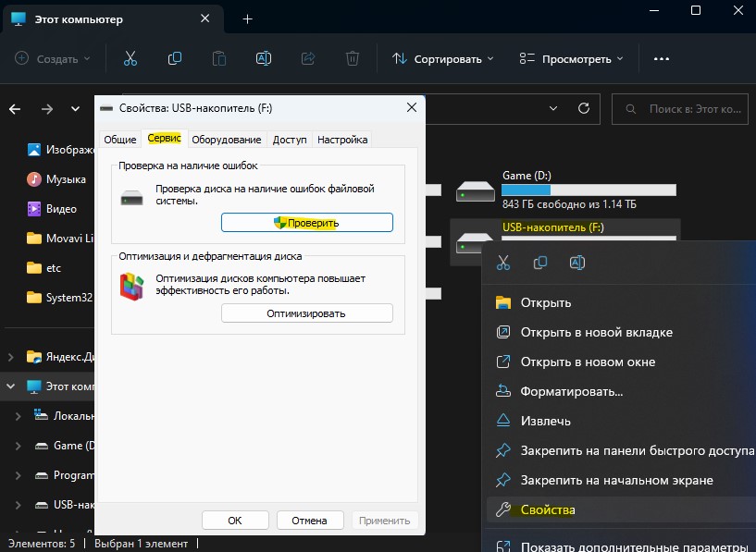Expand recent locations chevron near navigation arrows
This screenshot has height=552, width=756.
click(75, 109)
